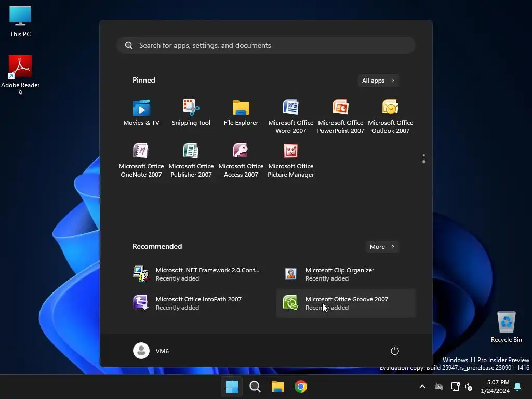Open Microsoft .NET Framework 2.0 Configuration item

196,274
